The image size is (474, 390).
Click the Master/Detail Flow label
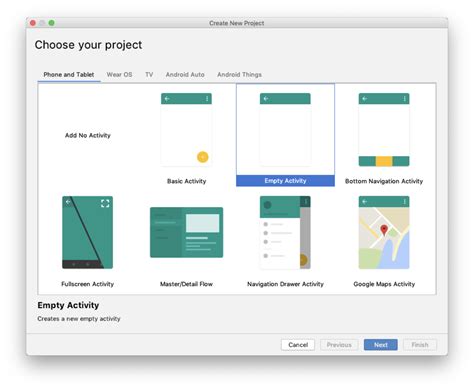pyautogui.click(x=186, y=284)
